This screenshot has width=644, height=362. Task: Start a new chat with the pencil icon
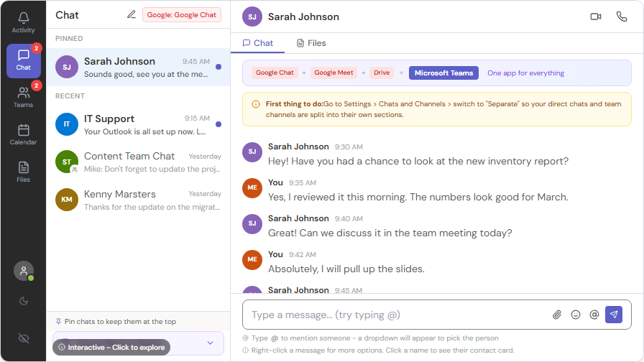[x=132, y=15]
